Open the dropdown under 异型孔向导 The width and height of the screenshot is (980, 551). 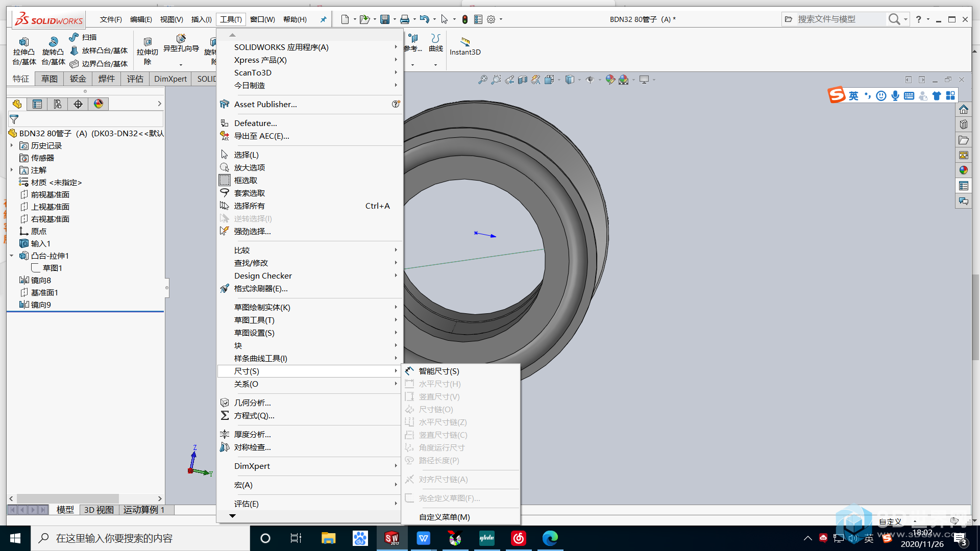[x=181, y=65]
